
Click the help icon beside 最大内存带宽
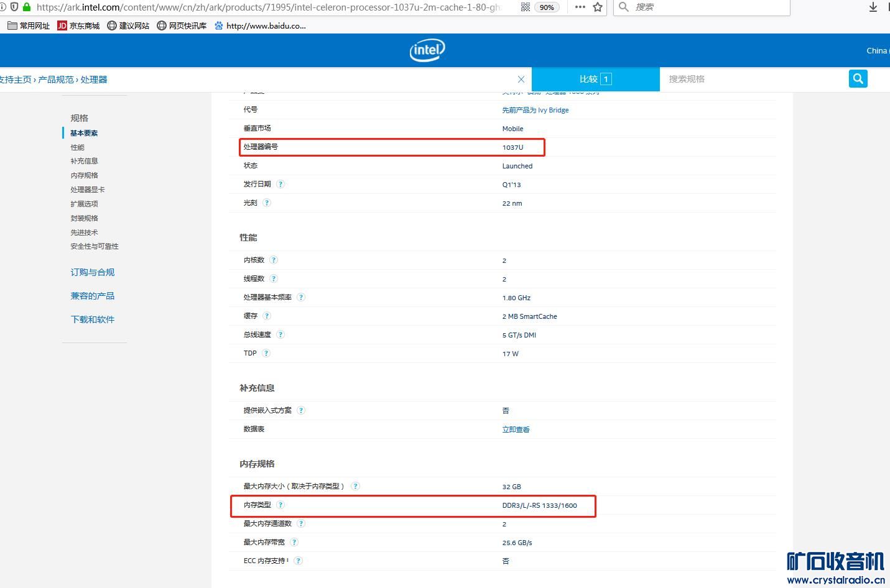(294, 542)
